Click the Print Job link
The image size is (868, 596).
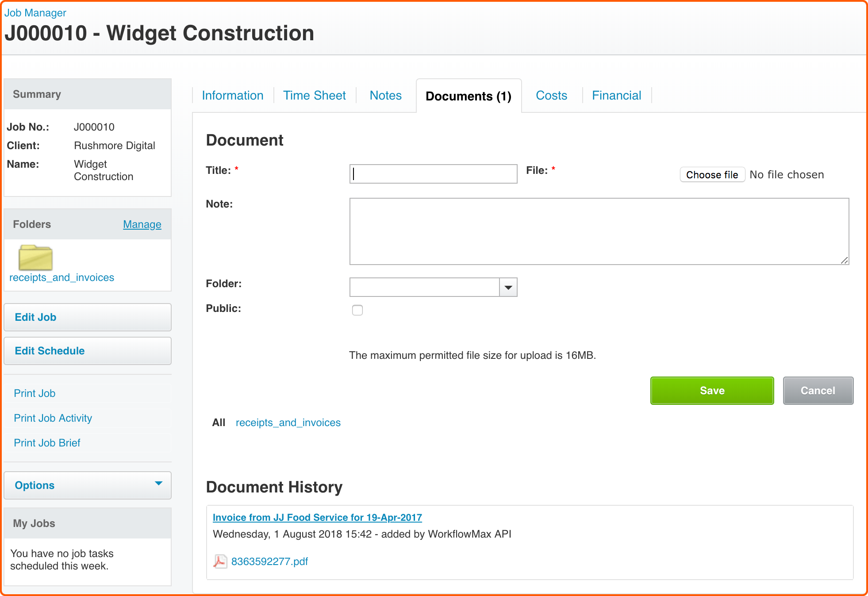pyautogui.click(x=35, y=393)
